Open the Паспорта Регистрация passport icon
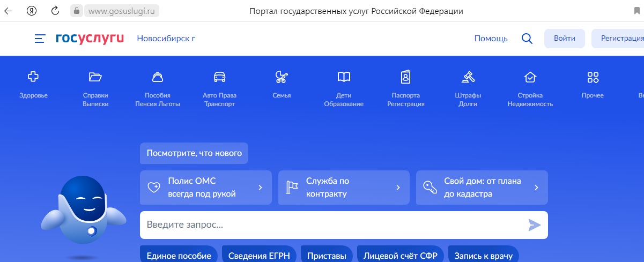 click(406, 77)
